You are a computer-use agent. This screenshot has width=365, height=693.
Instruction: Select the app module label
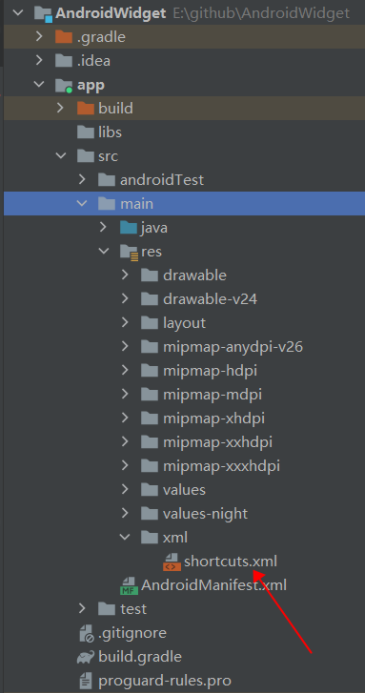tap(91, 85)
